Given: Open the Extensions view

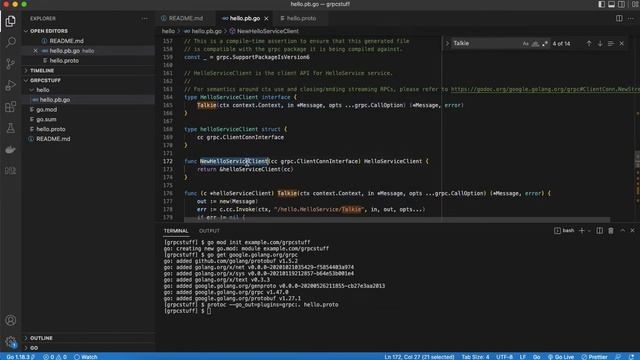Looking at the screenshot, I should (11, 107).
